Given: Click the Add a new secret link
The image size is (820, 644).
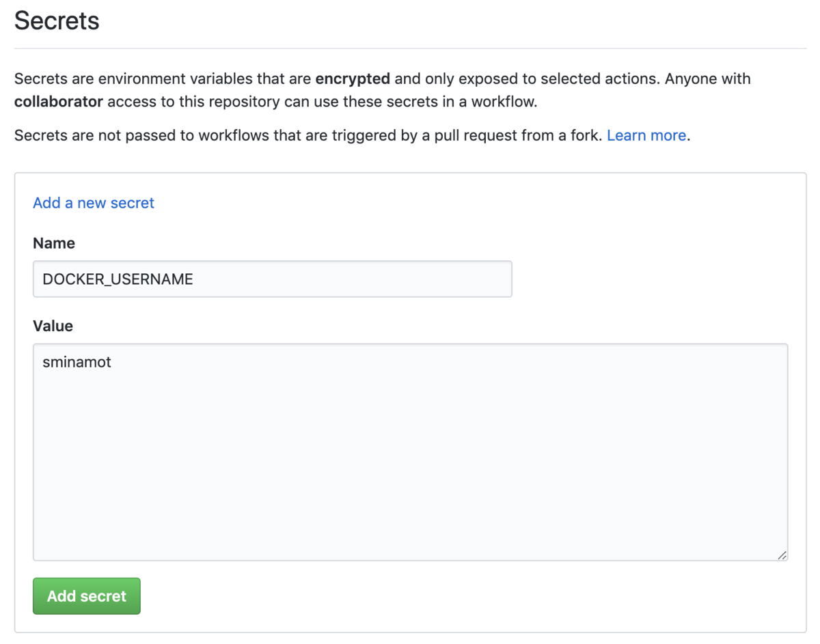Looking at the screenshot, I should 94,203.
